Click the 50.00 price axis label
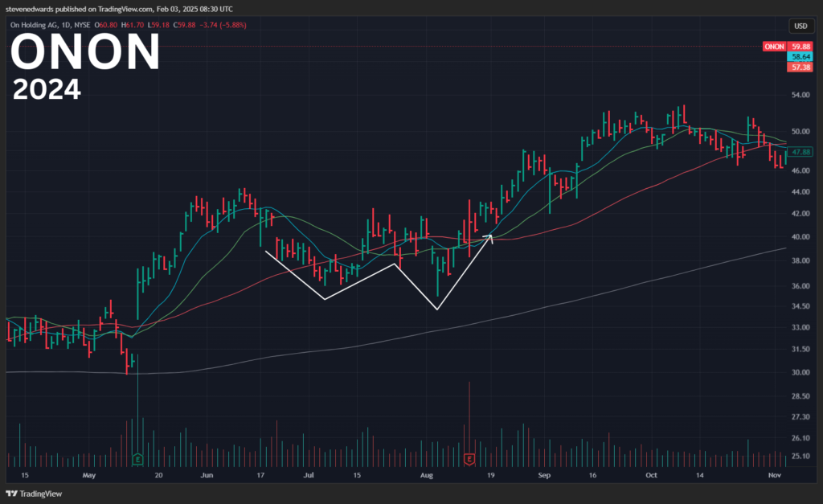The width and height of the screenshot is (823, 504). (800, 131)
